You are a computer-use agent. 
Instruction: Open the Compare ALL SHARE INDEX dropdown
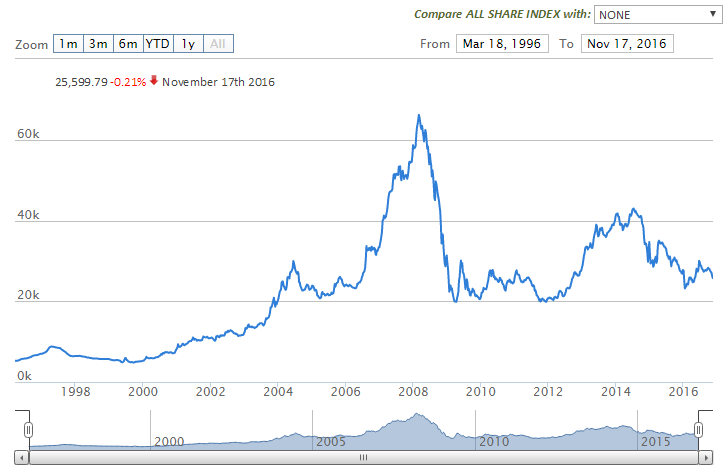point(658,15)
